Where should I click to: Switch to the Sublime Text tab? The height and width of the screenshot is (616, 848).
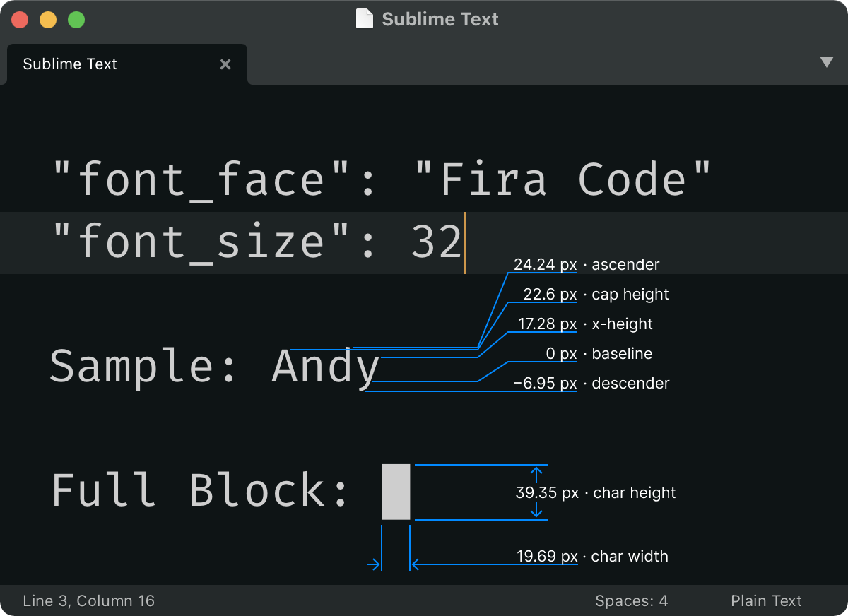pos(69,64)
